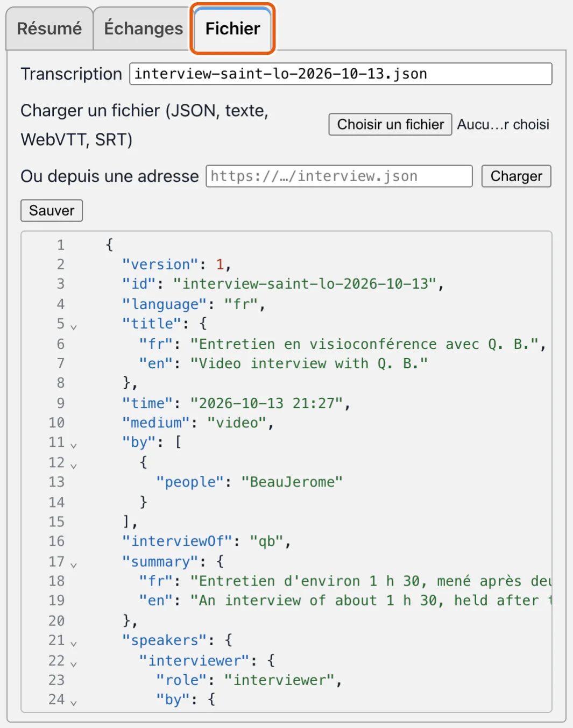Click the English summary text on line 19
Image resolution: width=573 pixels, height=728 pixels.
(x=371, y=600)
